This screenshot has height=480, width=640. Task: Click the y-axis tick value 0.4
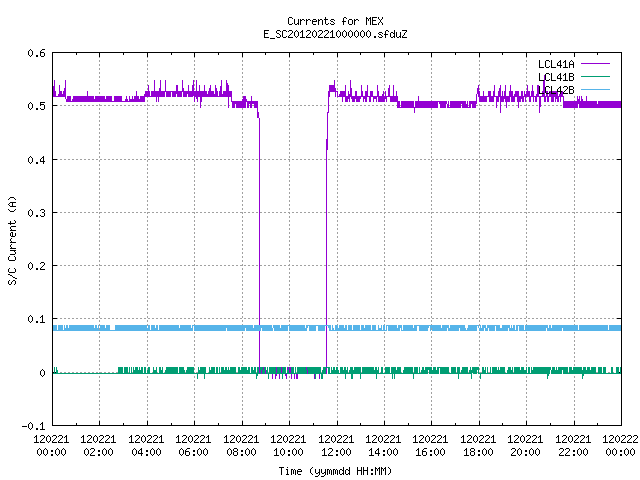[36, 160]
